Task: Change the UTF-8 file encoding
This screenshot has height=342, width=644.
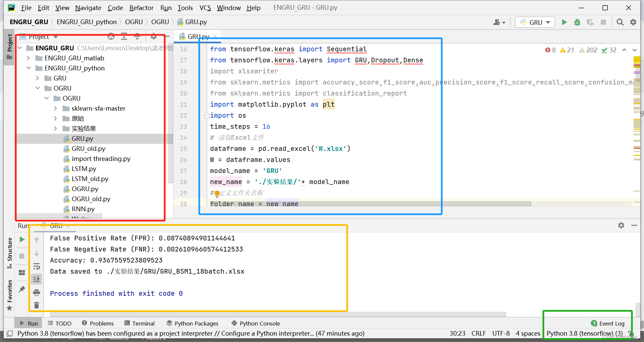Action: point(501,333)
